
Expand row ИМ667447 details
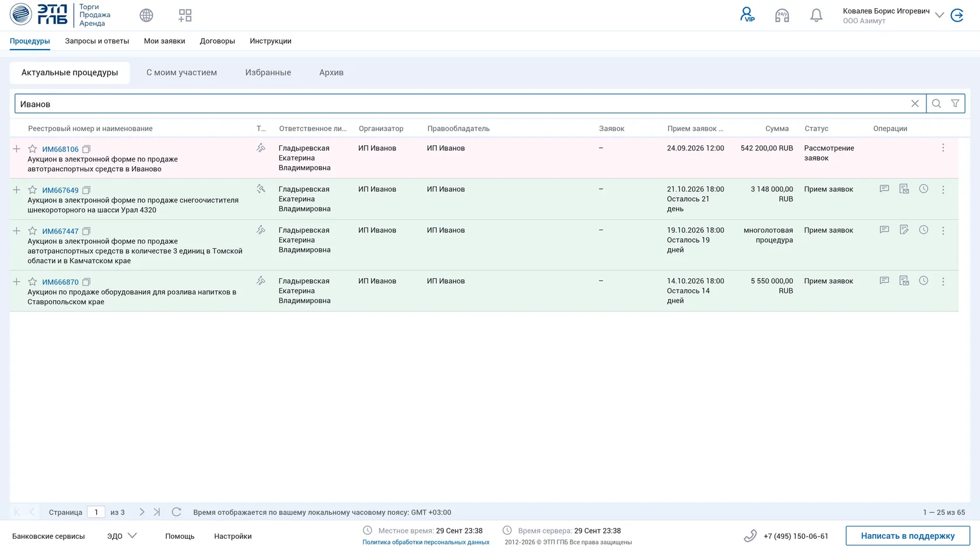point(16,231)
